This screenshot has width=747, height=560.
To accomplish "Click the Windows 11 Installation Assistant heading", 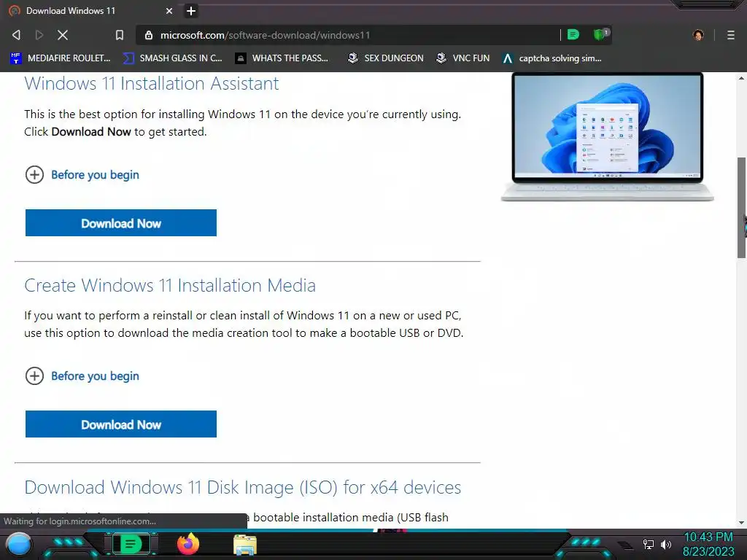I will coord(152,83).
